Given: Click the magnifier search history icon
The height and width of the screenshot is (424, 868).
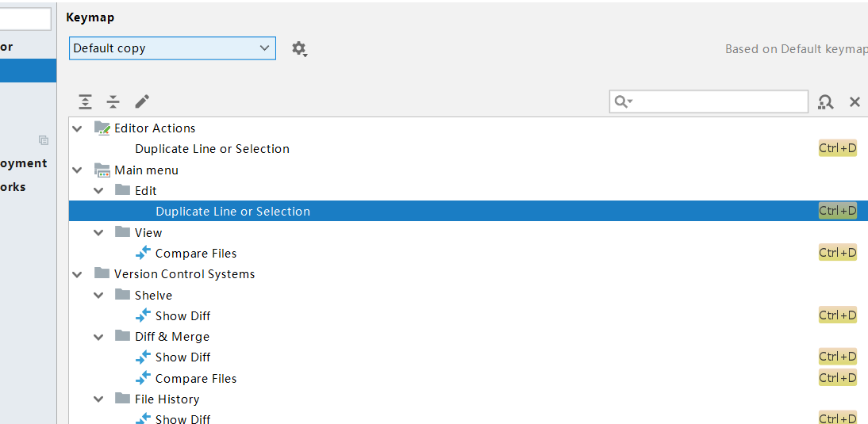Looking at the screenshot, I should coord(624,101).
